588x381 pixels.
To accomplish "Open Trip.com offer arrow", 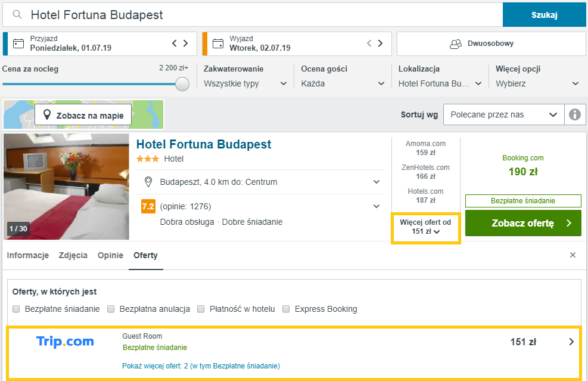I will click(x=571, y=342).
